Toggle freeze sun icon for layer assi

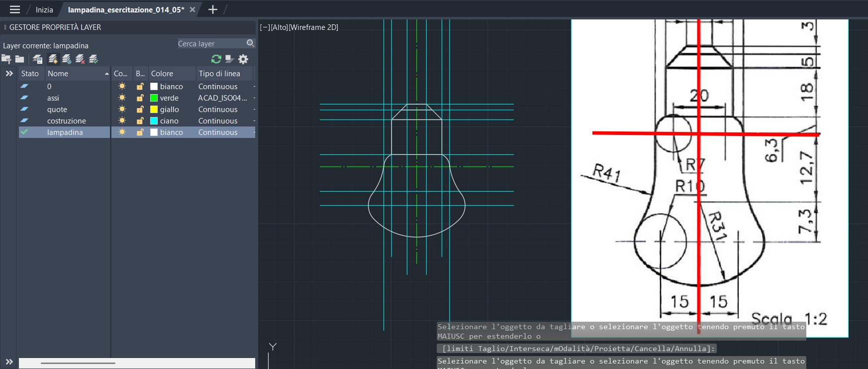pos(122,98)
